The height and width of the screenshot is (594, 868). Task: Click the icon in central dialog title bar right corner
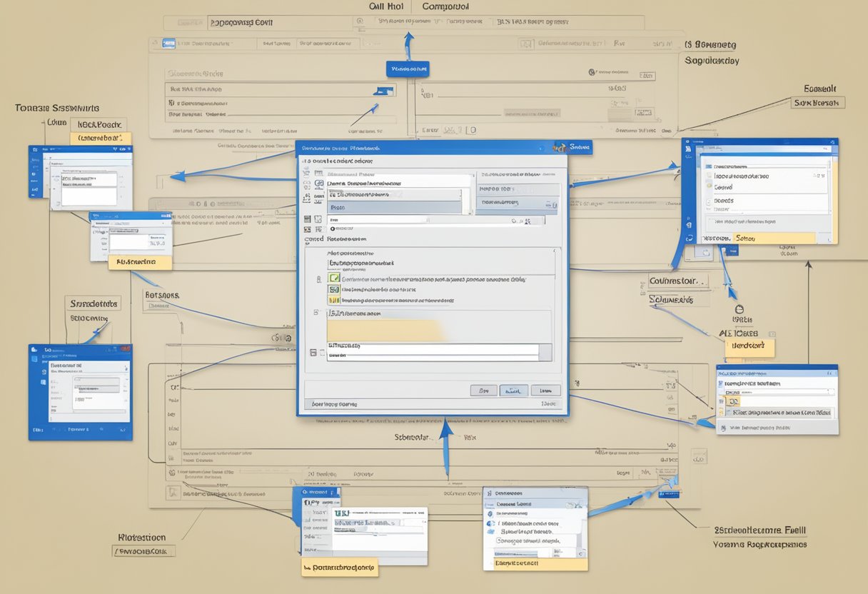(558, 148)
